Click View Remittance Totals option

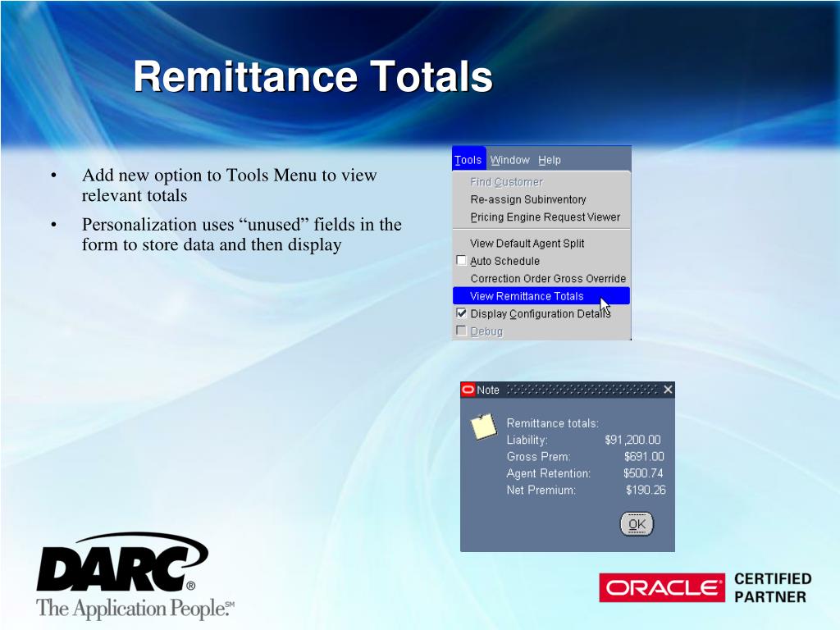(x=541, y=295)
